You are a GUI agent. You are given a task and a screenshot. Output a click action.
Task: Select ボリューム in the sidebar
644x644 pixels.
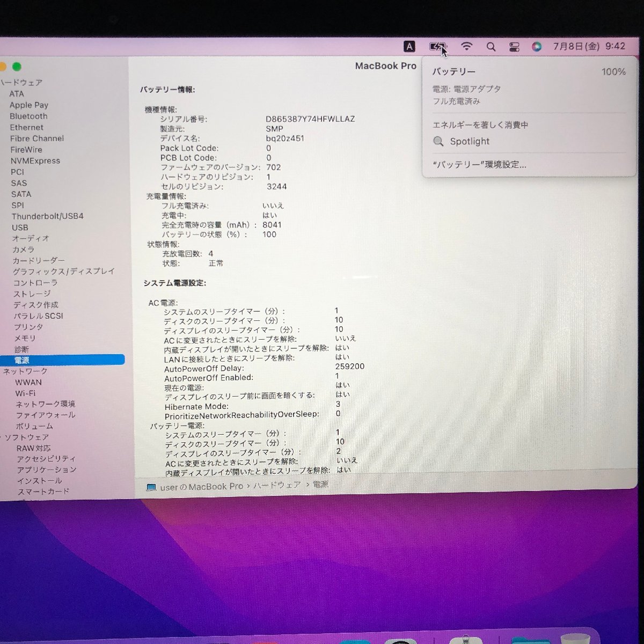[34, 426]
